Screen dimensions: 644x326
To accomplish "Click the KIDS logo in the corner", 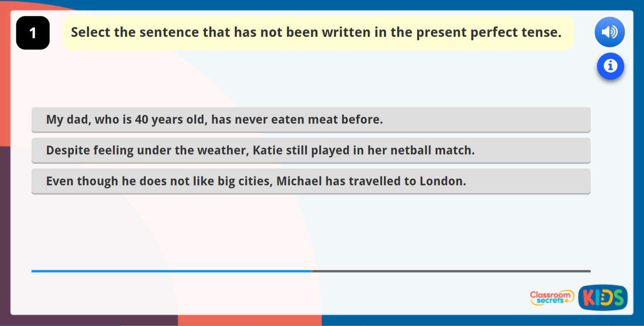I will (x=602, y=298).
